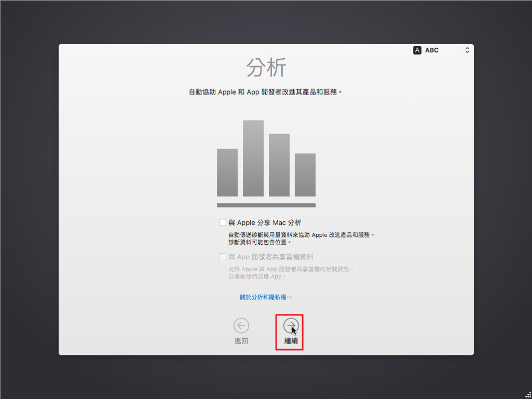Viewport: 532px width, 399px height.
Task: Click the ABC input source label
Action: pyautogui.click(x=432, y=50)
